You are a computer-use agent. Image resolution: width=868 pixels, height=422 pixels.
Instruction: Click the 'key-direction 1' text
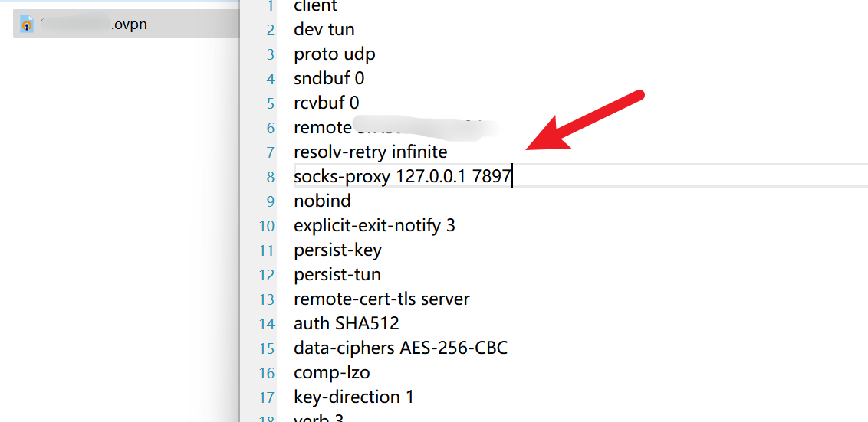(353, 397)
